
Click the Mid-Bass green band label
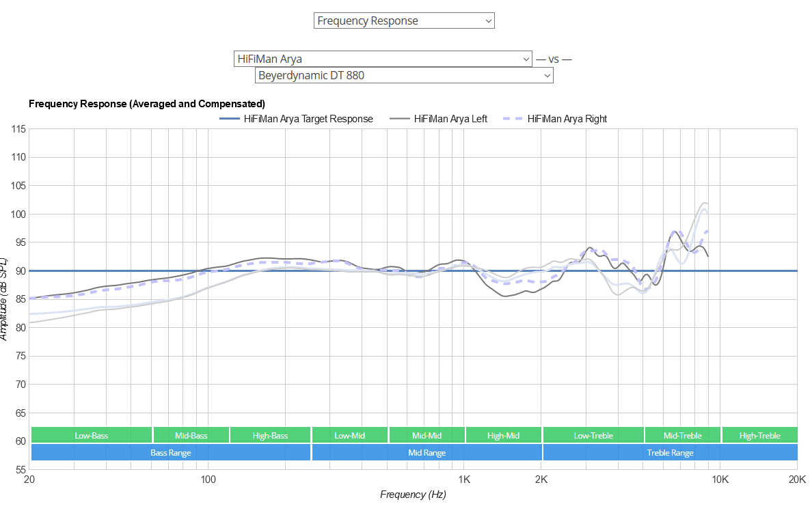point(191,435)
